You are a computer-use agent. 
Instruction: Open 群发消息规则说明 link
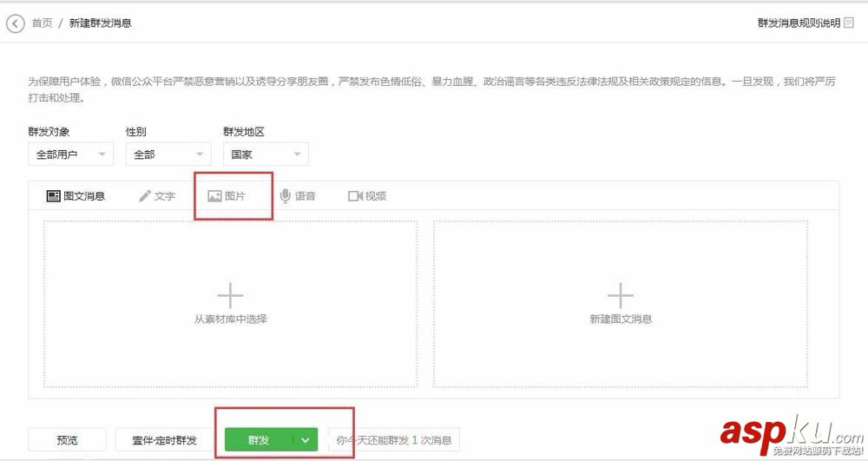799,23
